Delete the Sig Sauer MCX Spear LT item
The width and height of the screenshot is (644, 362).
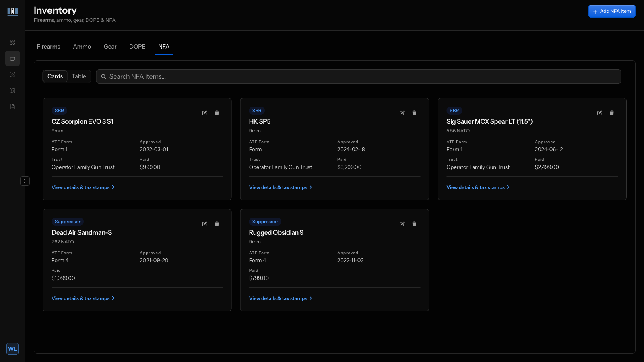click(x=612, y=113)
